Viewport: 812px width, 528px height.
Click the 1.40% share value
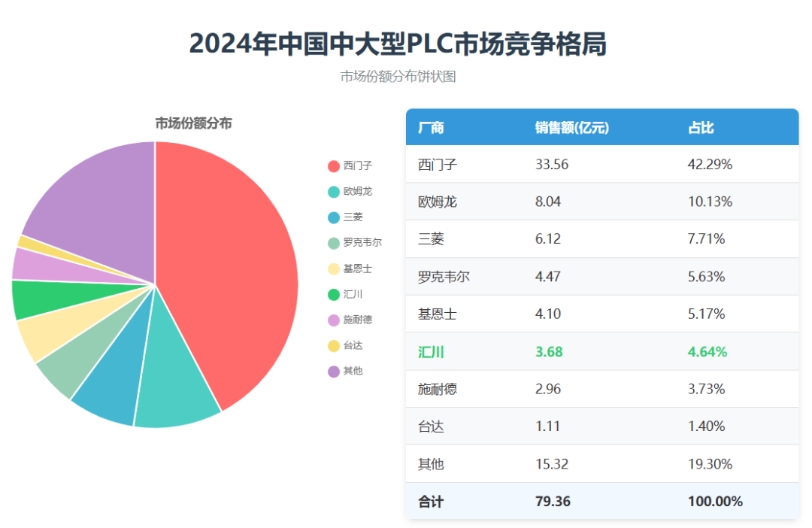click(706, 427)
